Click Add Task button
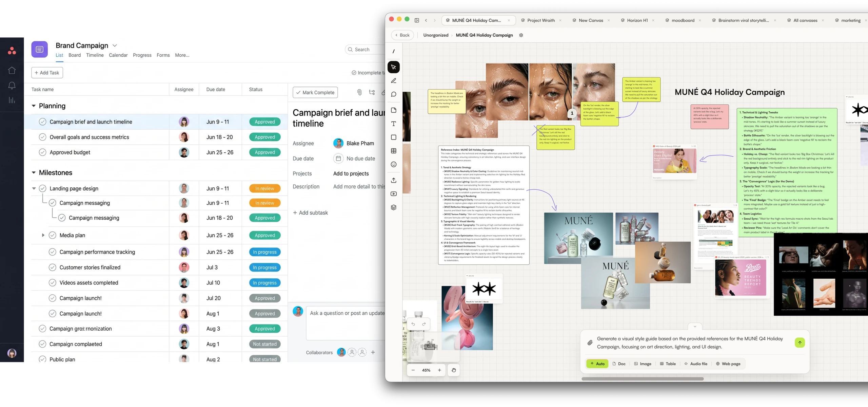868x407 pixels. 47,73
